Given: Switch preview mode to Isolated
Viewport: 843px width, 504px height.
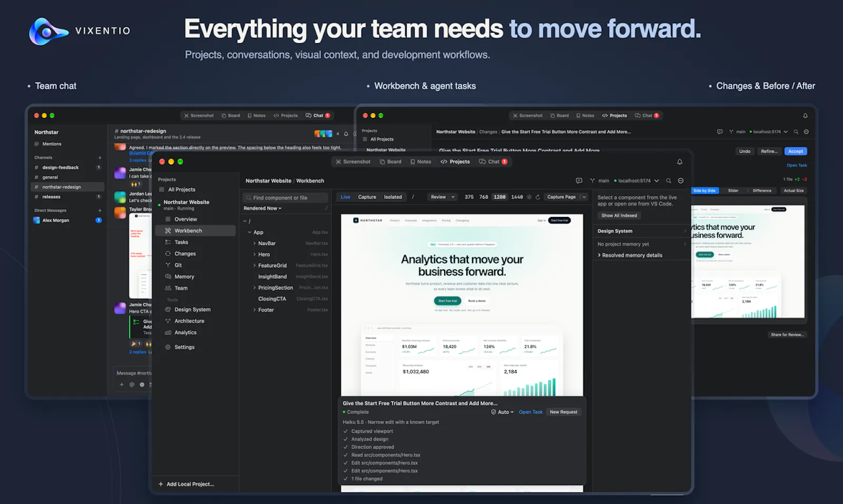Looking at the screenshot, I should (x=393, y=197).
